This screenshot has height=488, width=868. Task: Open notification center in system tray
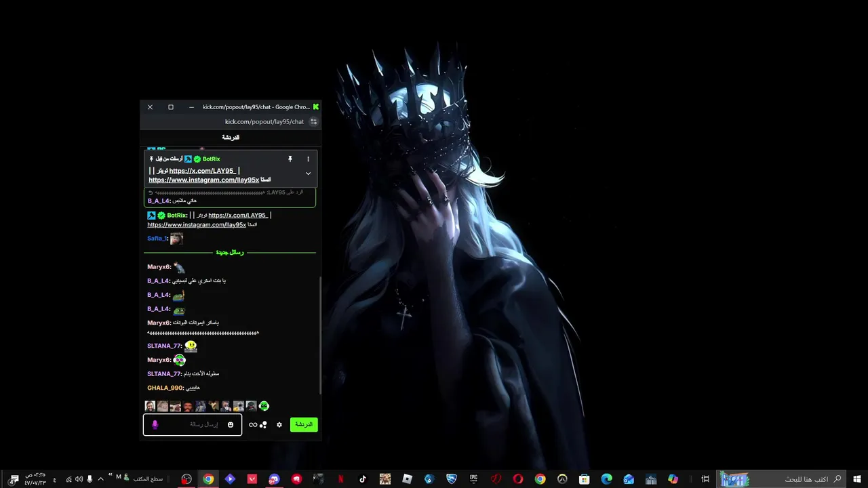[14, 479]
